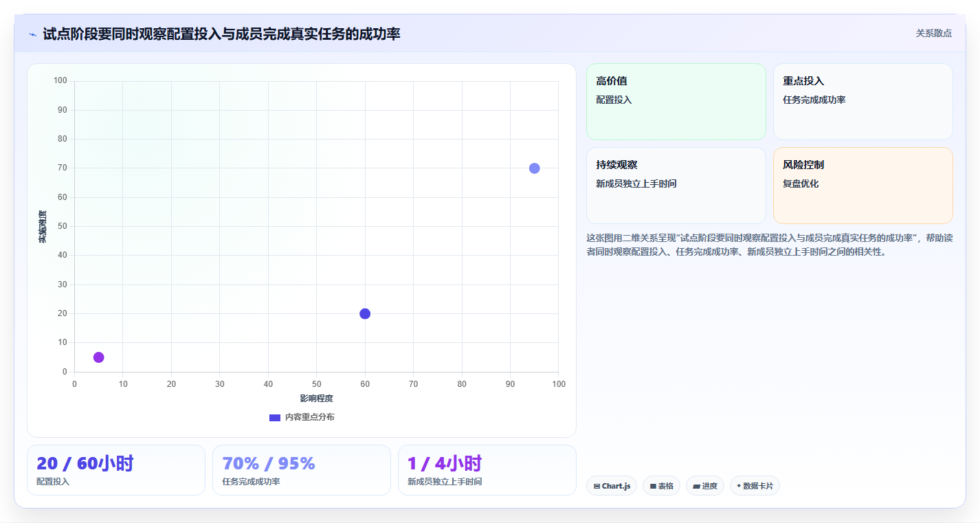Click the icon inside the Chart.js chip

(x=597, y=487)
